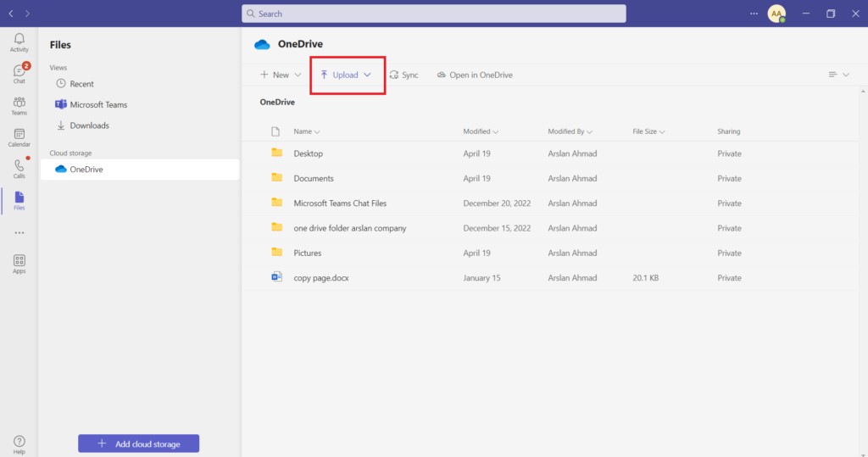Click 'Arslan Ahmad' in Documents row
868x457 pixels.
point(572,178)
